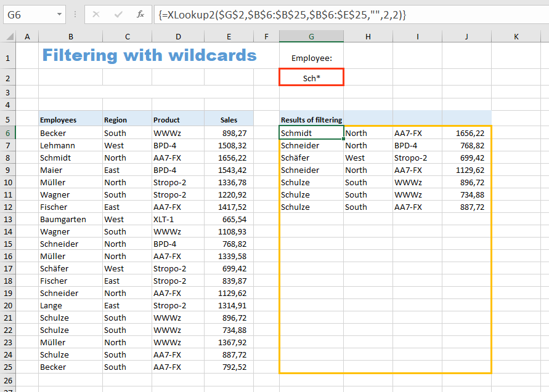Click row 2 header to select the row
The height and width of the screenshot is (392, 549).
tap(8, 77)
